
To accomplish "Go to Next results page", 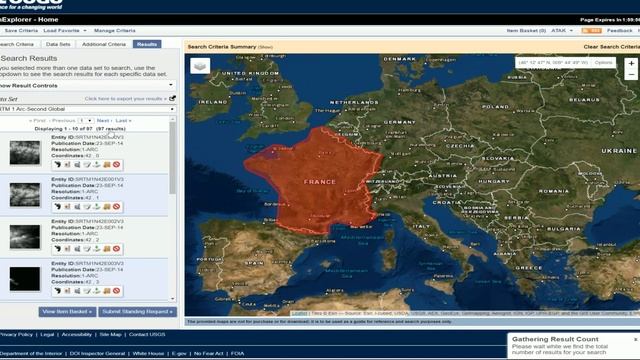I will (104, 121).
